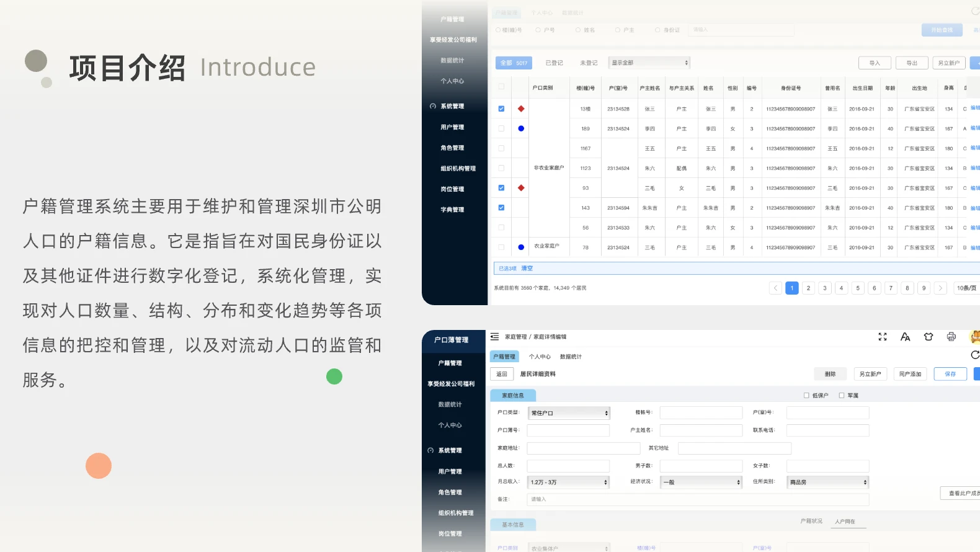Uncheck the checkbox for 张三 row
The height and width of the screenshot is (552, 980).
point(501,109)
